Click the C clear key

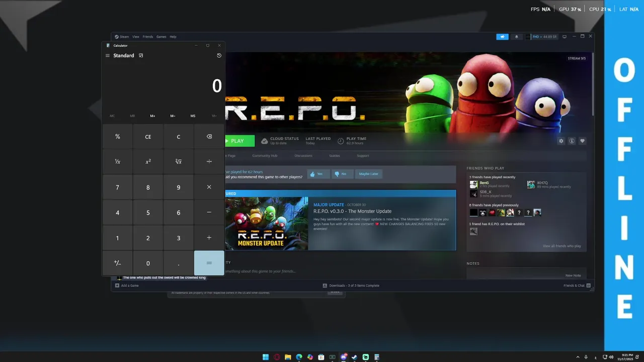click(x=179, y=137)
